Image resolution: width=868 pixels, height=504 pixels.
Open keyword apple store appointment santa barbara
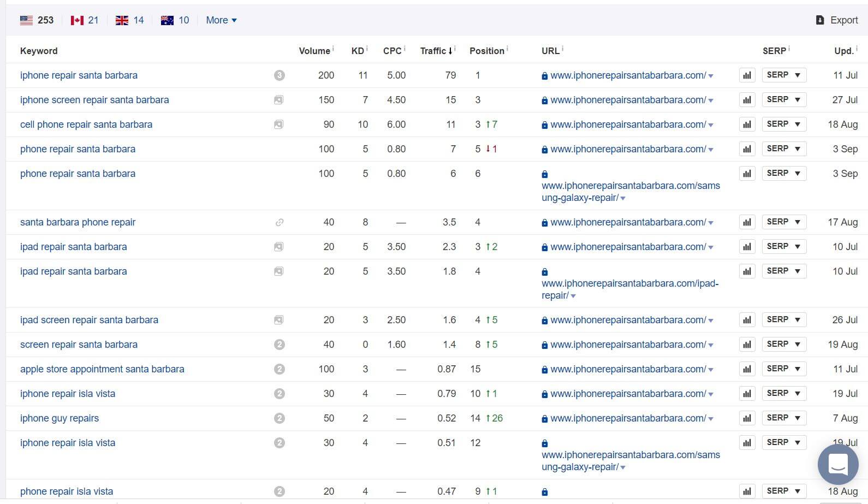(102, 369)
